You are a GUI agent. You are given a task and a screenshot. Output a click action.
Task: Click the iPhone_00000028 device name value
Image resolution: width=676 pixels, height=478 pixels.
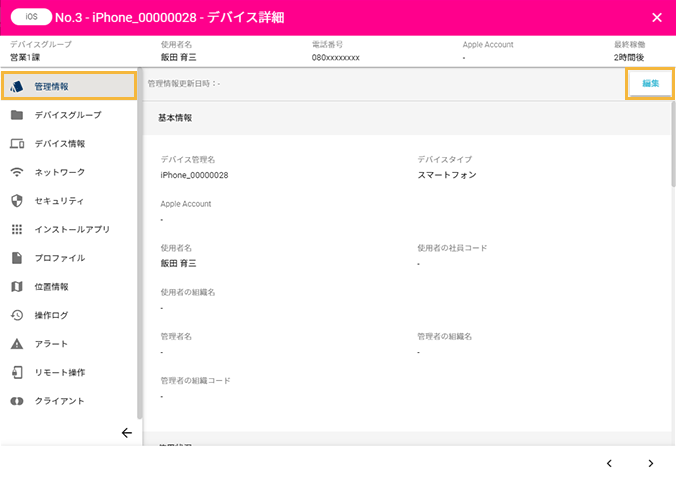[194, 175]
